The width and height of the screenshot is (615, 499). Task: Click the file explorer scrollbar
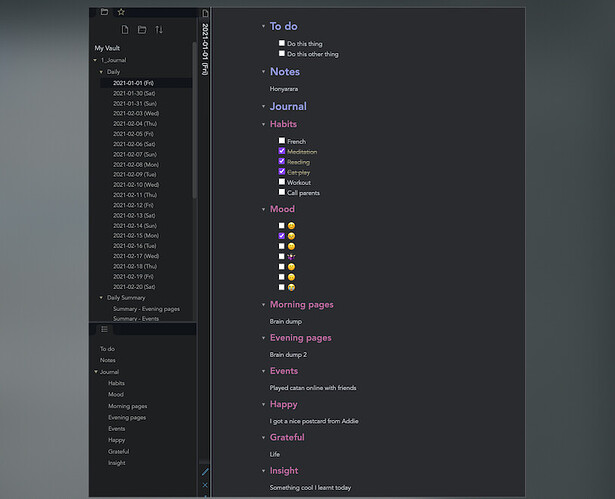click(x=195, y=120)
